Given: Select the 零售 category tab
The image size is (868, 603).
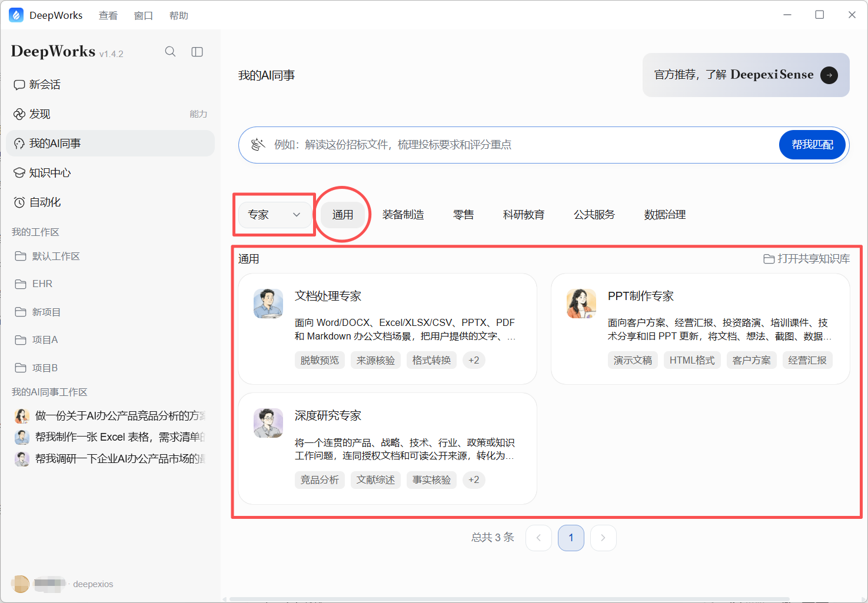Looking at the screenshot, I should point(464,215).
